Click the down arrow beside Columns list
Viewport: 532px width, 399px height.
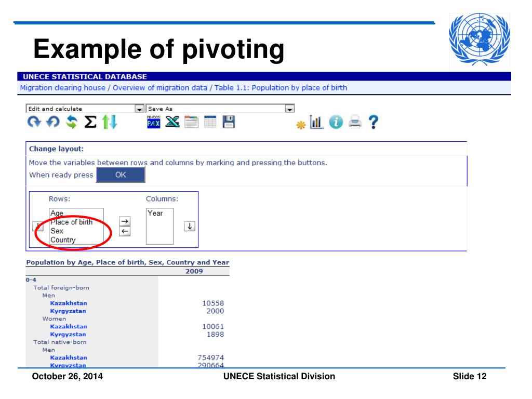click(x=190, y=226)
